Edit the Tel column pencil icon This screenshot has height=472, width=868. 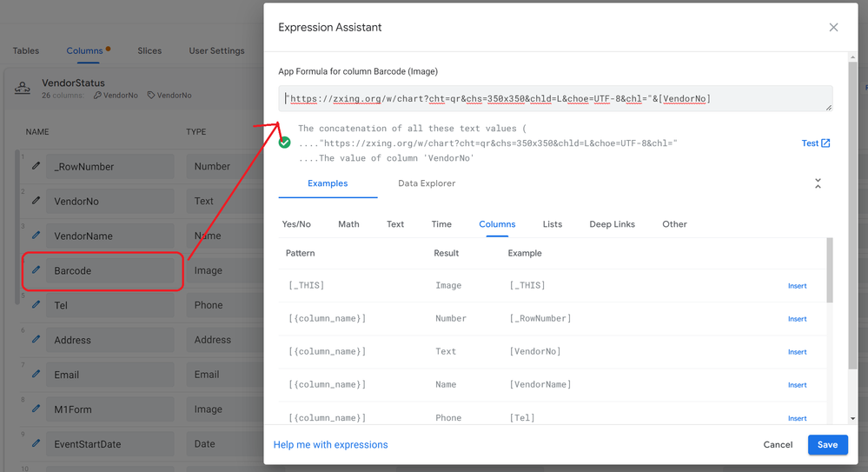click(x=36, y=305)
